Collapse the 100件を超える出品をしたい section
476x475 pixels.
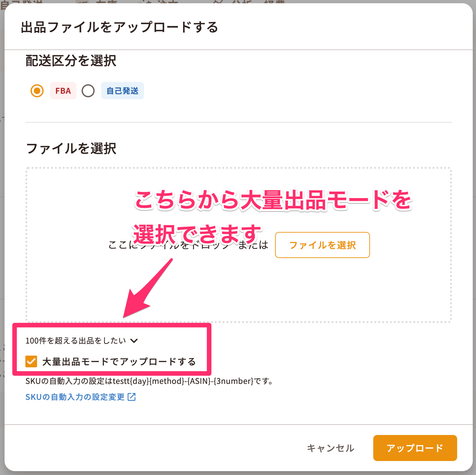click(82, 341)
